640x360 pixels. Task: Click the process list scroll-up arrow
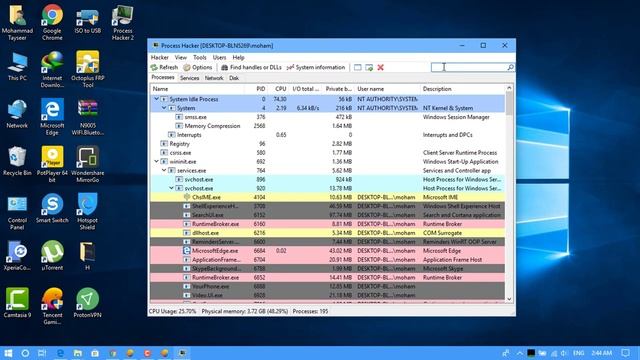click(x=509, y=88)
